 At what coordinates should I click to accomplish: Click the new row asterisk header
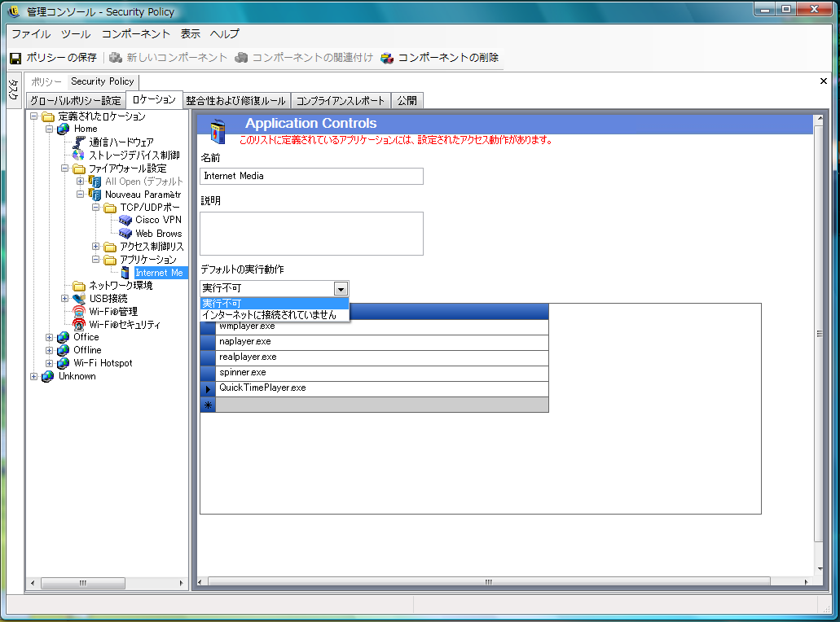point(208,405)
